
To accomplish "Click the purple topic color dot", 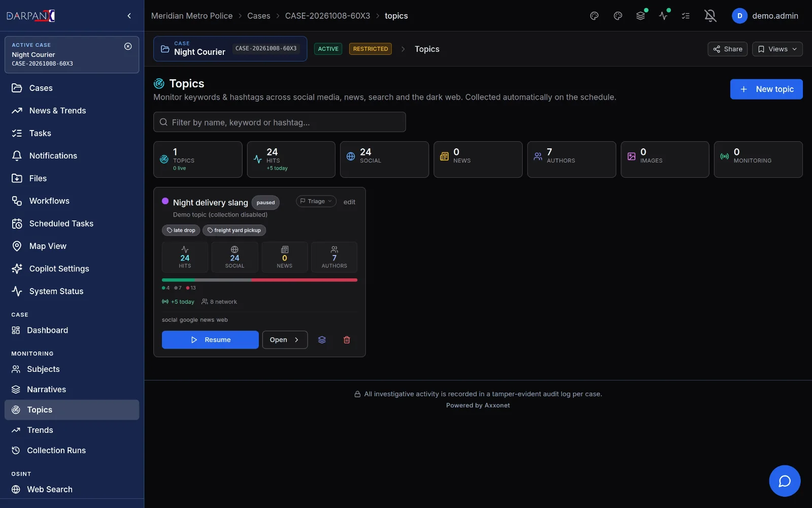I will [x=165, y=201].
